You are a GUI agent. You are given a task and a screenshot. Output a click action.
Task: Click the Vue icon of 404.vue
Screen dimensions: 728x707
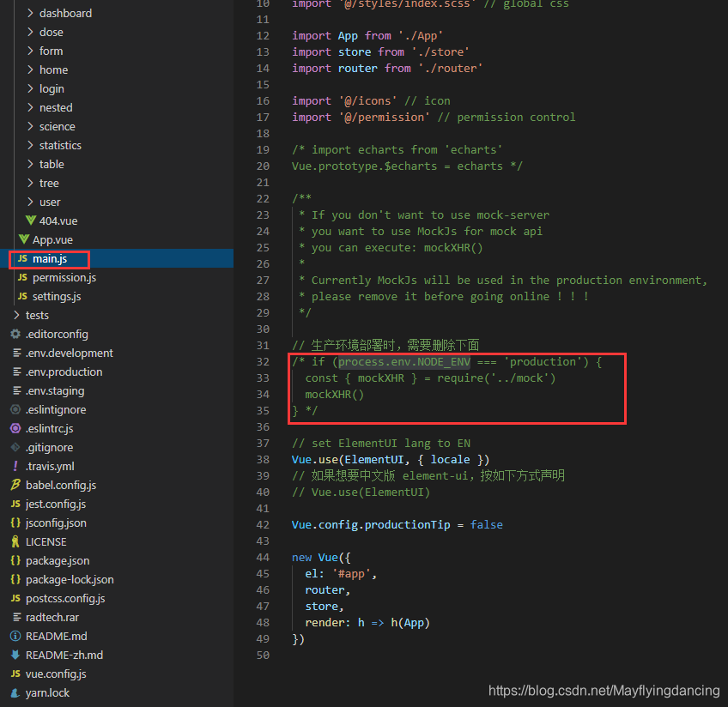click(x=31, y=221)
